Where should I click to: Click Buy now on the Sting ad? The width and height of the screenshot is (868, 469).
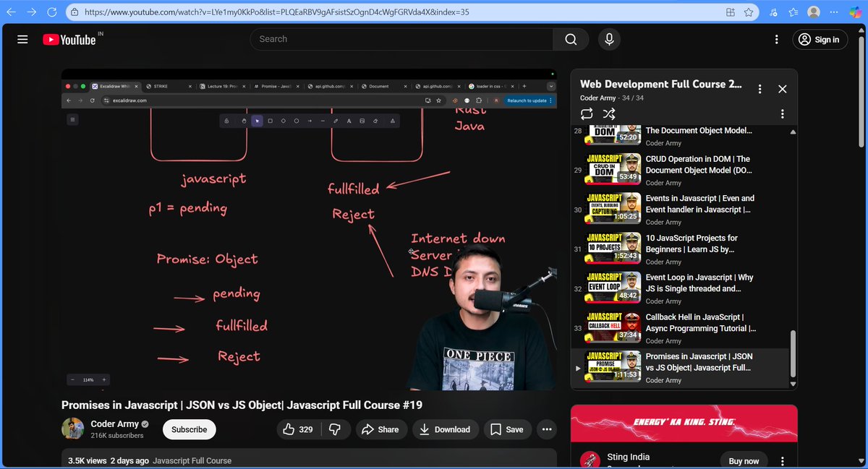(x=744, y=460)
